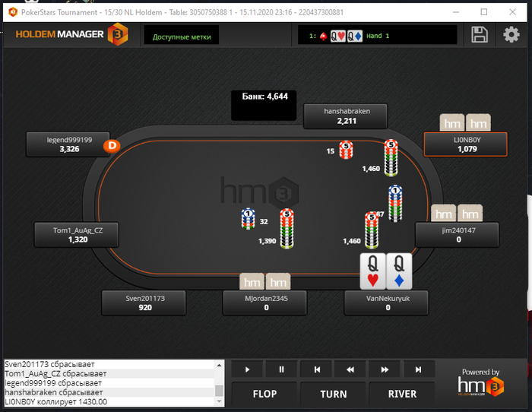Jump to the RIVER street
This screenshot has width=532, height=412.
402,394
